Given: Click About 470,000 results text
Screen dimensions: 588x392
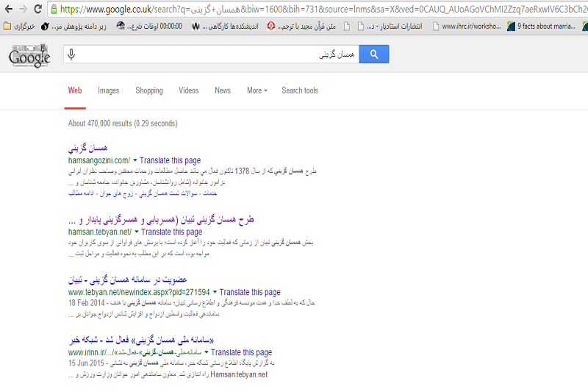Looking at the screenshot, I should click(x=123, y=124).
